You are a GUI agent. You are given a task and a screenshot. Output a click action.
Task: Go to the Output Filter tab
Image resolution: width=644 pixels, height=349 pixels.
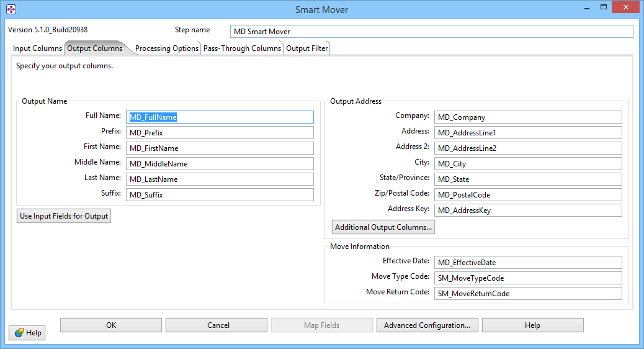tap(306, 48)
